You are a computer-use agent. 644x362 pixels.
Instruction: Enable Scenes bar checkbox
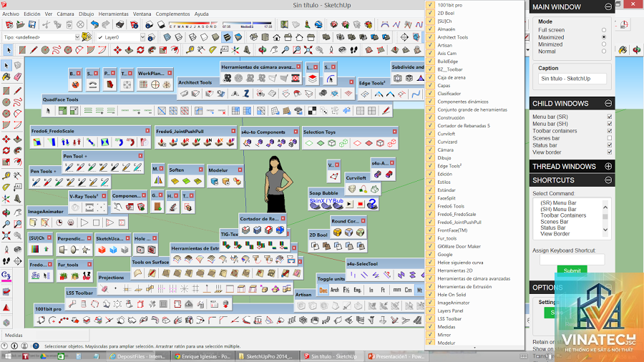(610, 138)
